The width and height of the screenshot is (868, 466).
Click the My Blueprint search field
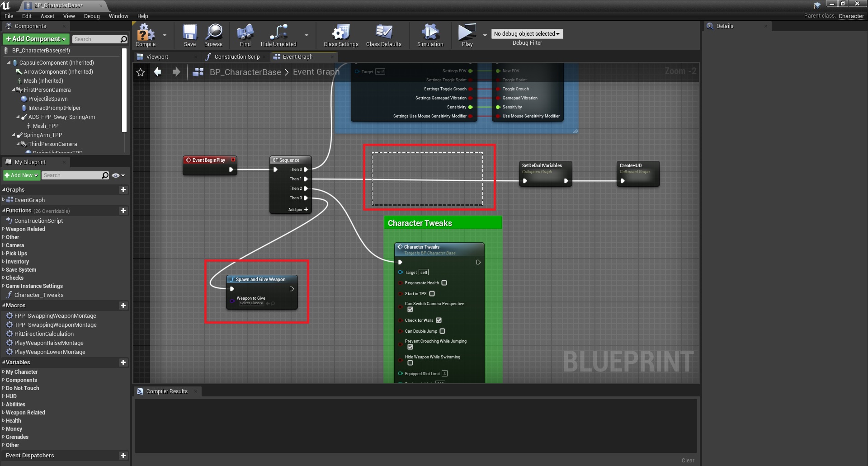point(72,175)
